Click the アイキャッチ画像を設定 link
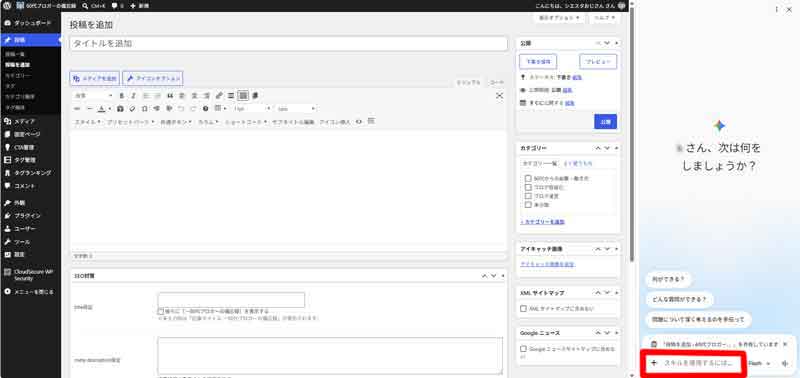The height and width of the screenshot is (378, 800). 547,265
